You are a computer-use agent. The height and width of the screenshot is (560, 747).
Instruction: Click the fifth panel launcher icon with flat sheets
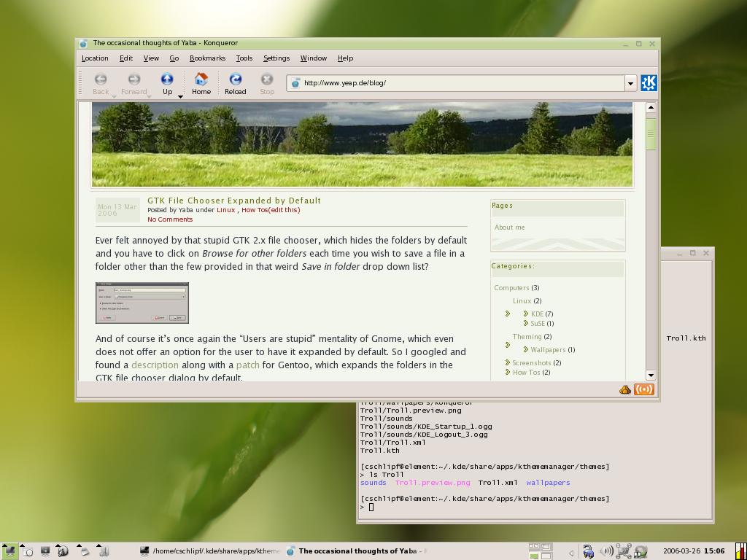[x=83, y=551]
